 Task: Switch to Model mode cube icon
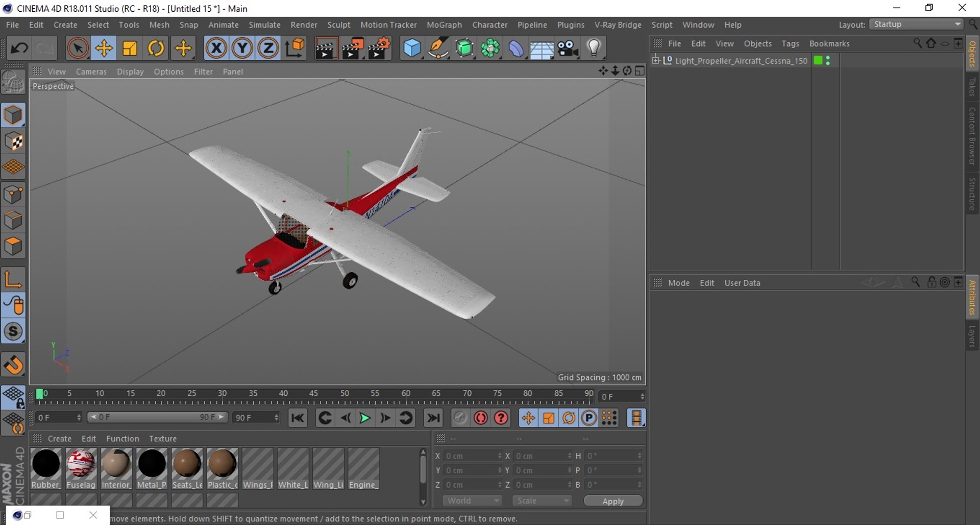[x=13, y=115]
